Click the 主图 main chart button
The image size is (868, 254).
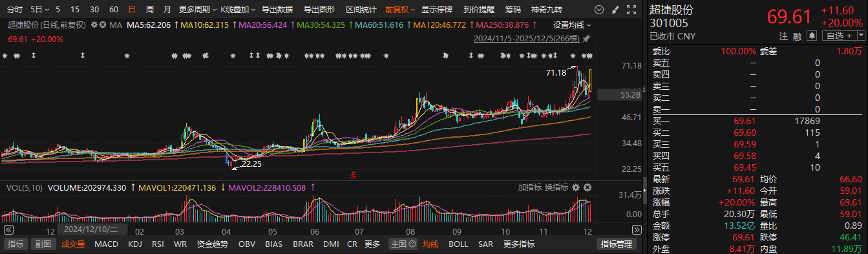coord(398,244)
